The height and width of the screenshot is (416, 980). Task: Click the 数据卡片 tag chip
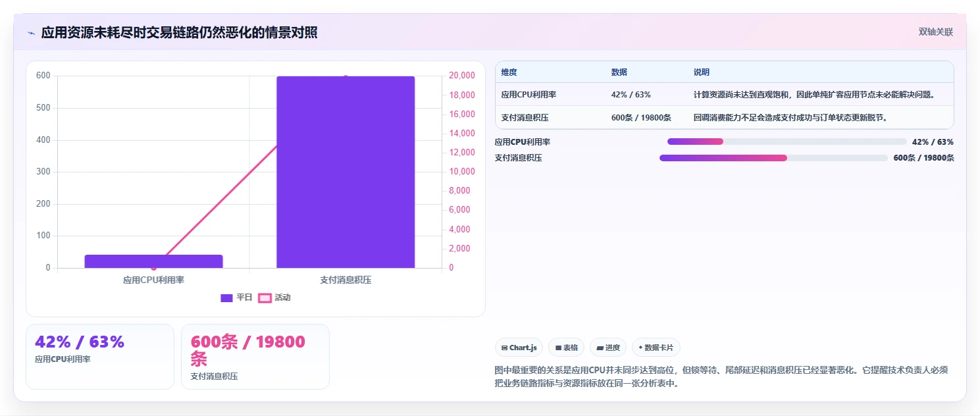(656, 348)
